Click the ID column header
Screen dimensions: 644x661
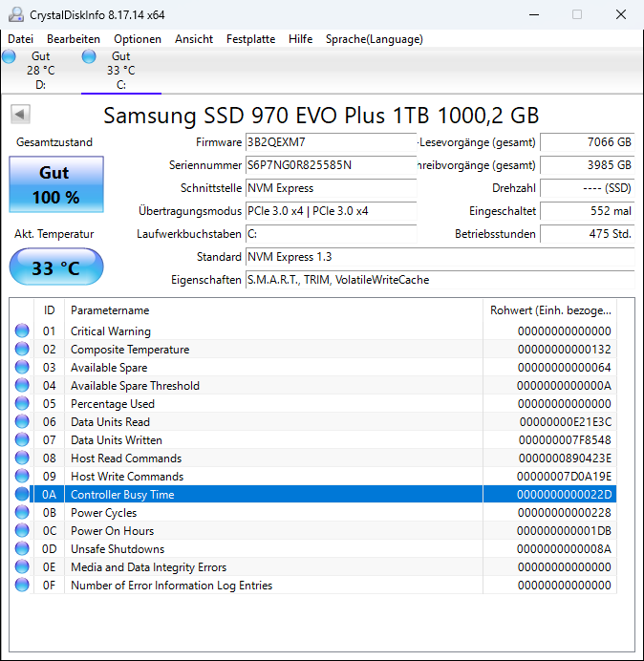coord(49,310)
